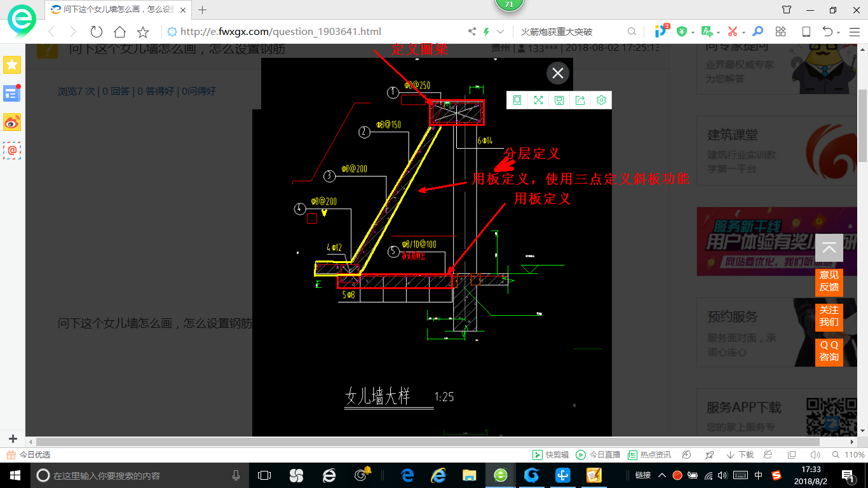Image resolution: width=868 pixels, height=488 pixels.
Task: Toggle the green lightning speed mode icon
Action: 487,32
